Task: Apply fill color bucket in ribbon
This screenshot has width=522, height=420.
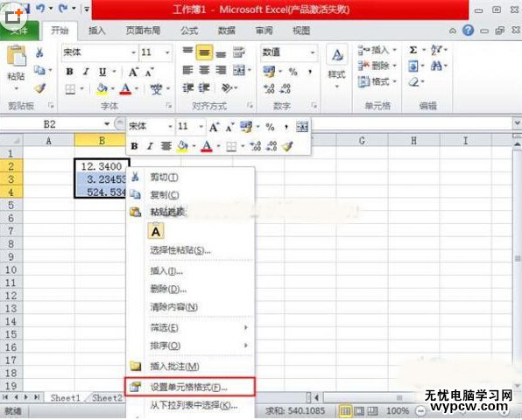Action: coord(102,89)
